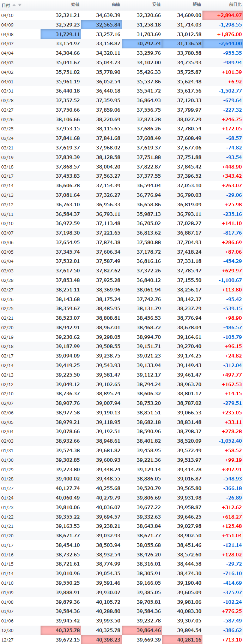Click the 安値 column header
This screenshot has height=644, width=243.
click(156, 5)
